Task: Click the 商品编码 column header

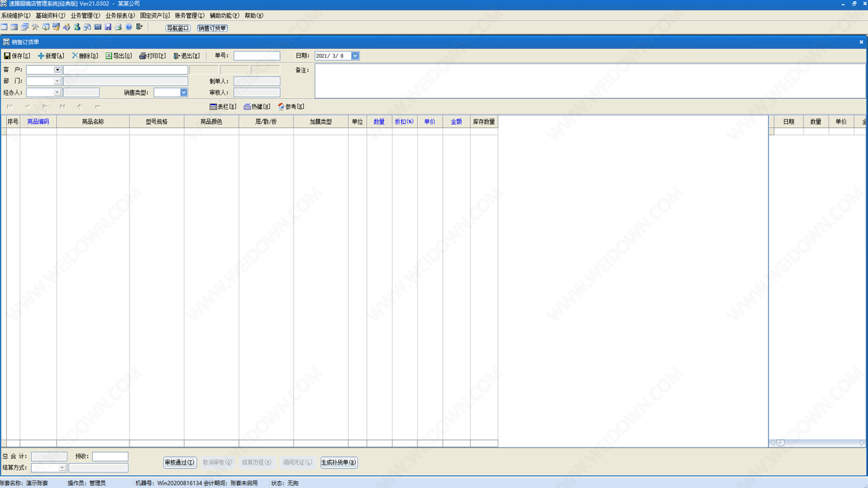Action: click(x=38, y=122)
